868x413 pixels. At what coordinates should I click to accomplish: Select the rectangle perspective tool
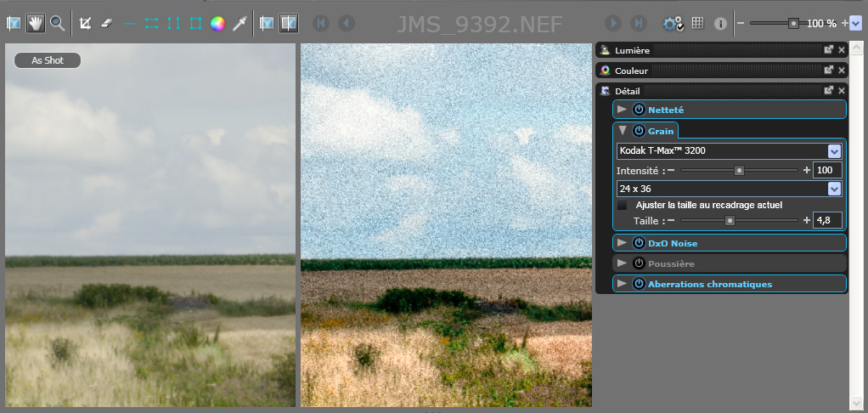click(195, 23)
